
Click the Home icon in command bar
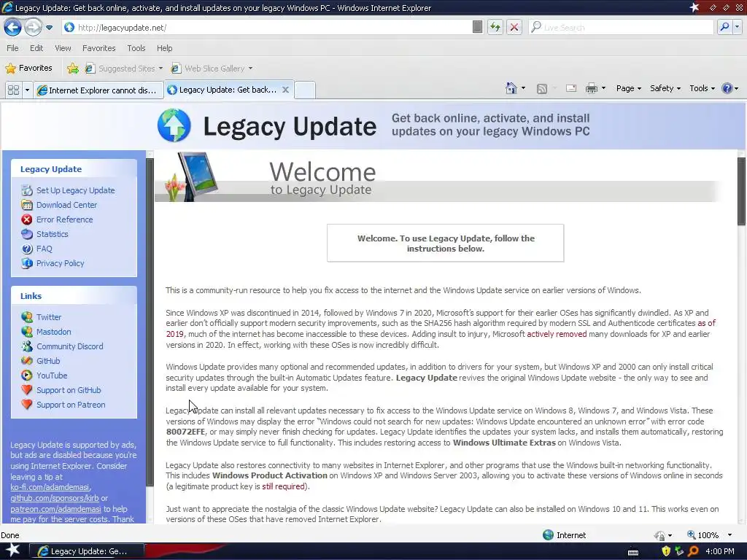[x=511, y=88]
